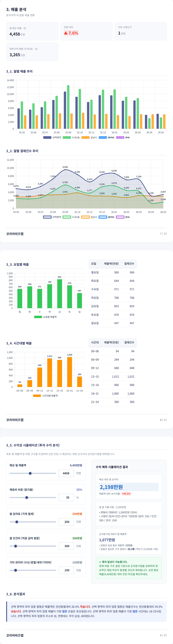
Task: Click the 월 총 지출 비용 : 2,260만원 line
Action: click(x=113, y=507)
